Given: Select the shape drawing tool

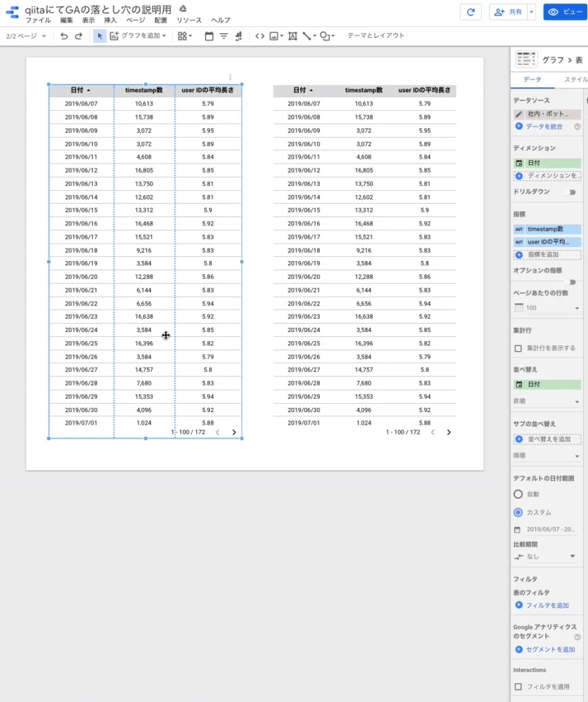Looking at the screenshot, I should click(x=327, y=36).
